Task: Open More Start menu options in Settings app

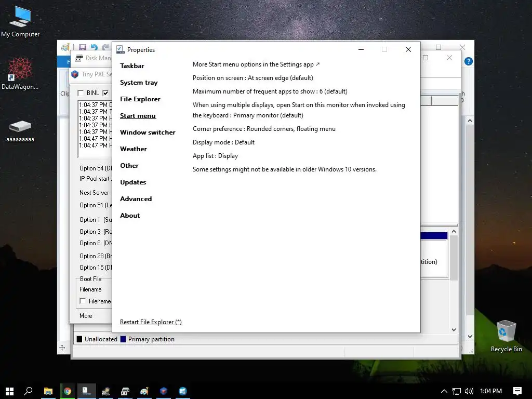Action: click(256, 64)
